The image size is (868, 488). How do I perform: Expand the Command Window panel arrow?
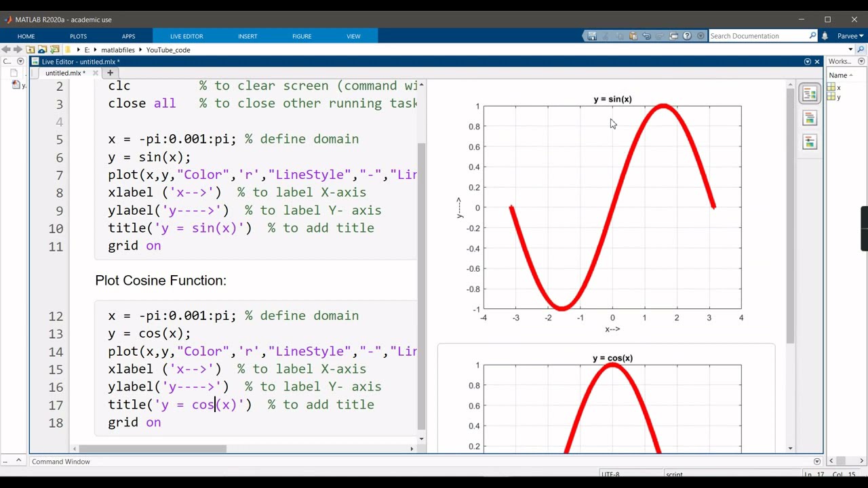tap(816, 462)
